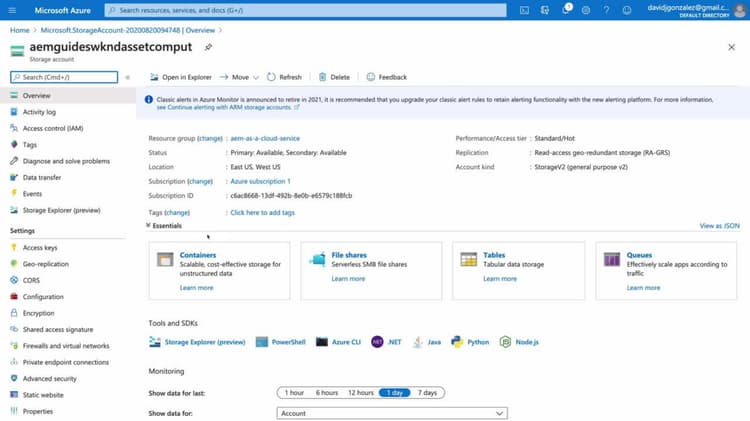Pin the storage account to dashboard
This screenshot has height=421, width=750.
[208, 47]
